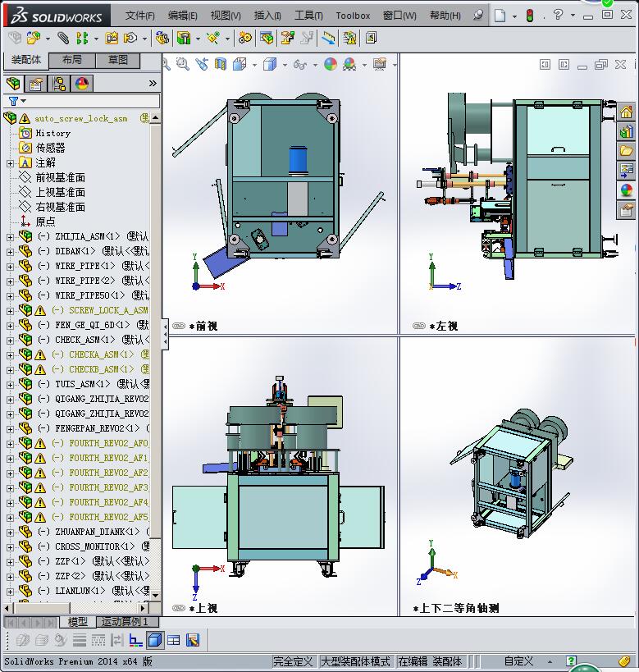Open SolidWorks Resources home icon in task pane
The image size is (639, 672).
626,112
